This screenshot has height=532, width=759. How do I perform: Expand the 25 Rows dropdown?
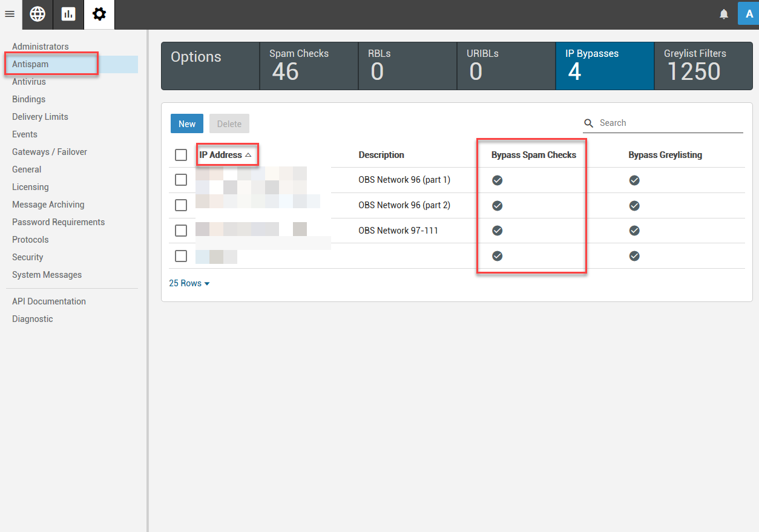tap(189, 283)
